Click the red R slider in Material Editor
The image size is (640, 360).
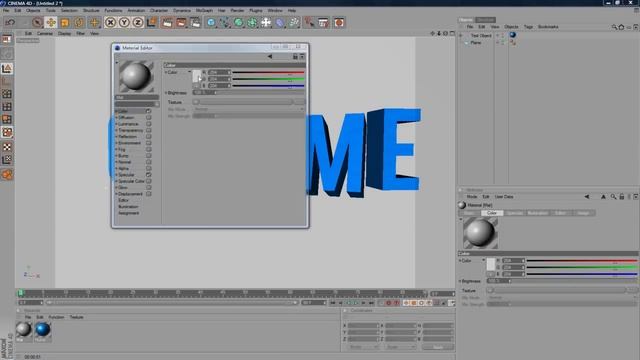tap(268, 72)
